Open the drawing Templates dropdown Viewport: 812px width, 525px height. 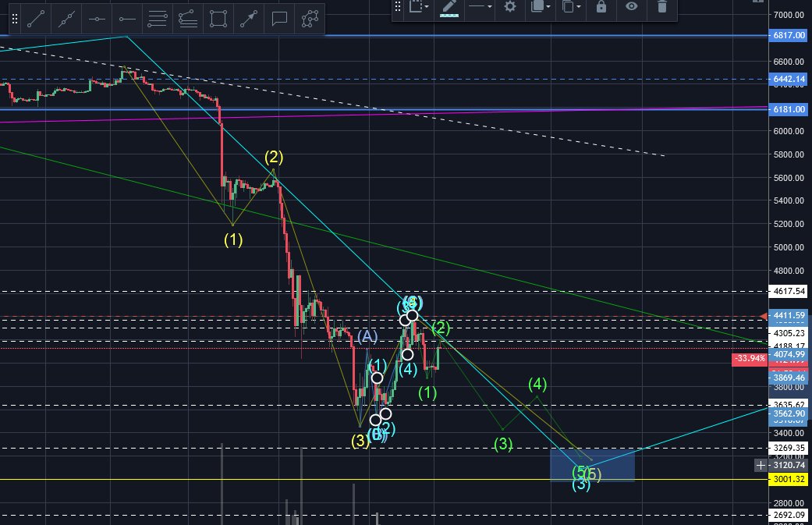pos(419,7)
